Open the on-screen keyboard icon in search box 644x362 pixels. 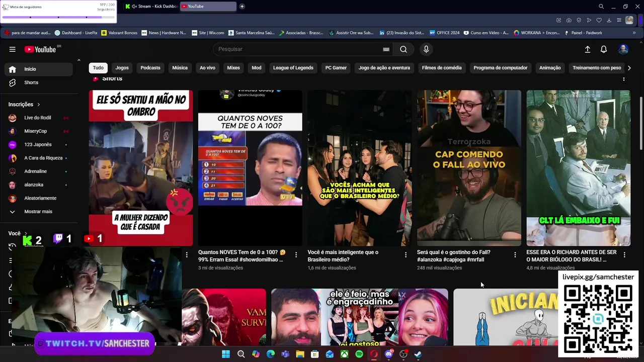tap(386, 49)
